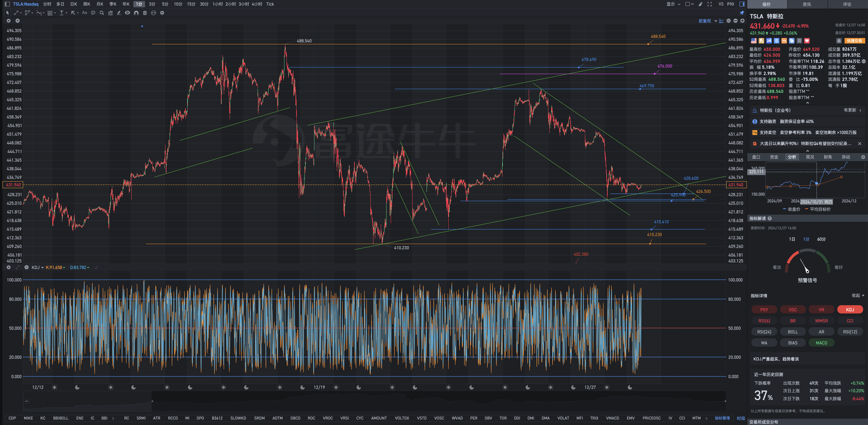Open drawing toolbar settings gear
The image size is (868, 425).
pos(162,13)
